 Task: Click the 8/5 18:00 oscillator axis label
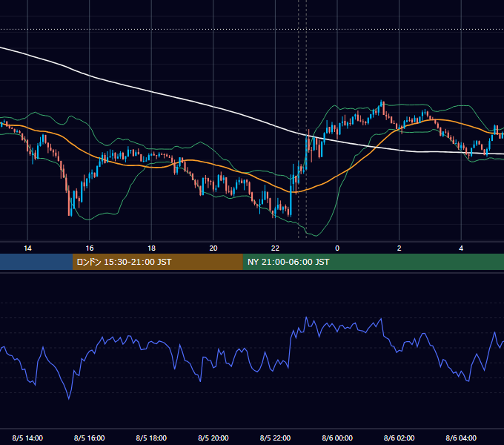151,438
